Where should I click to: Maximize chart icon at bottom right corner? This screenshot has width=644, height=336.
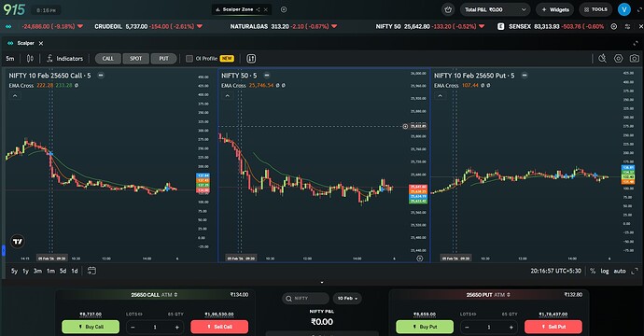click(x=635, y=271)
